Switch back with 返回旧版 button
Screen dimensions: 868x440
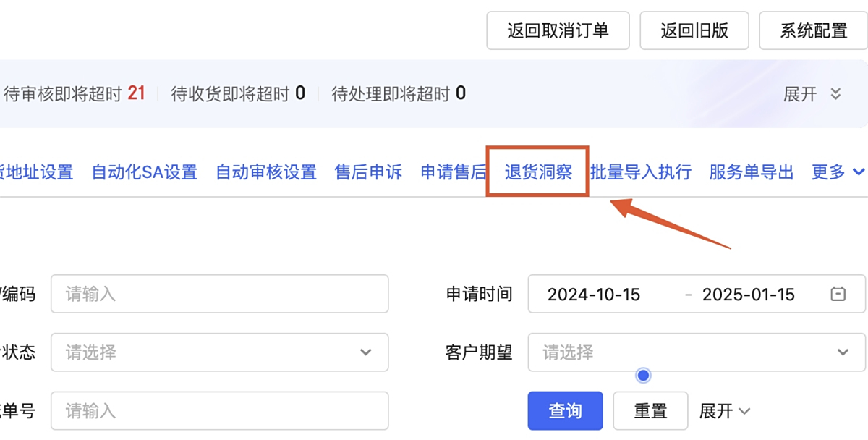(694, 31)
